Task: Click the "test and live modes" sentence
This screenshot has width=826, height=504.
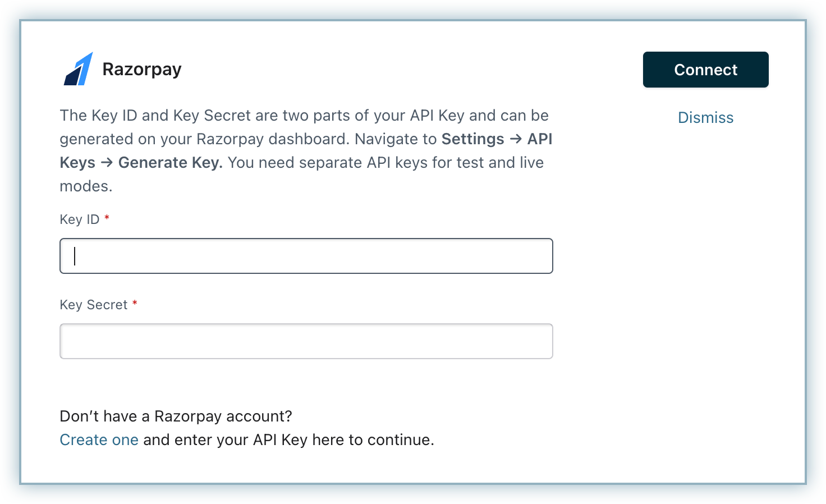Action: [302, 174]
